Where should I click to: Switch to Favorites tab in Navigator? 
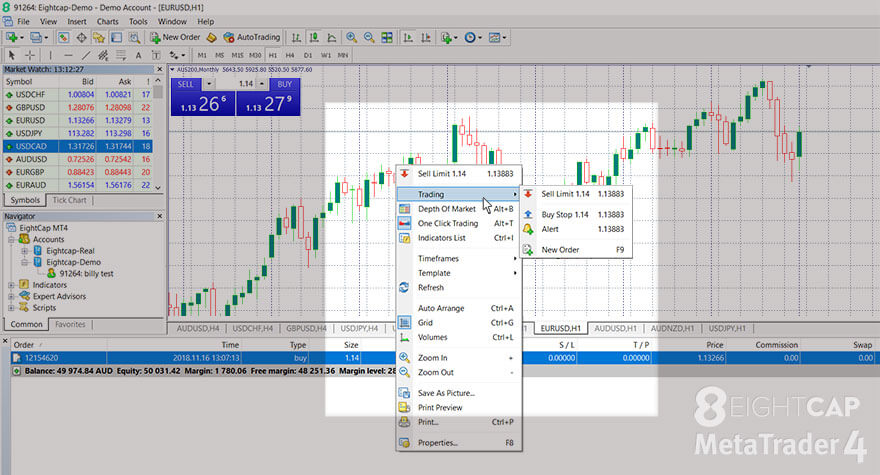click(x=70, y=325)
